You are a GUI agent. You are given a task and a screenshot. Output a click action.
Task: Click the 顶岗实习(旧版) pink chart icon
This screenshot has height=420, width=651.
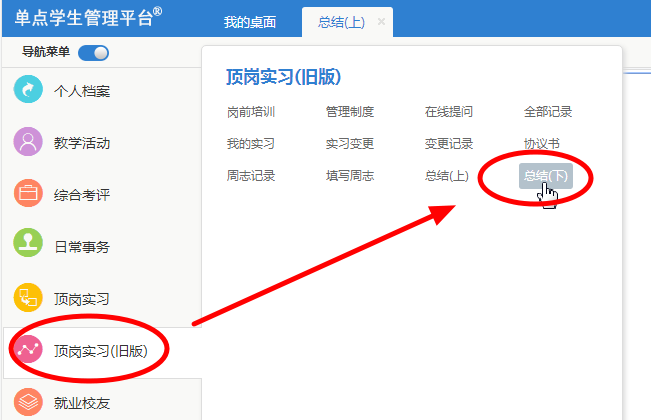coord(28,350)
